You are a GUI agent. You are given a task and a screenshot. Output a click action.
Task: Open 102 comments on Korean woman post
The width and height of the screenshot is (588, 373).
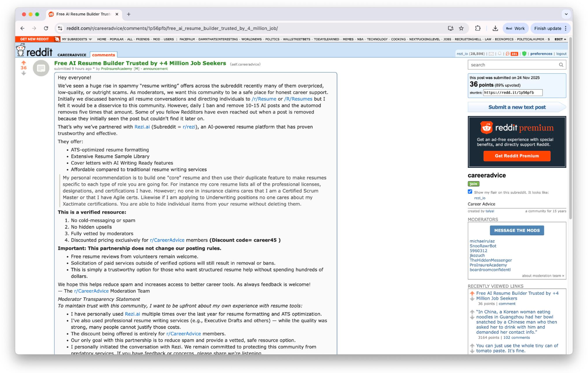coord(517,338)
